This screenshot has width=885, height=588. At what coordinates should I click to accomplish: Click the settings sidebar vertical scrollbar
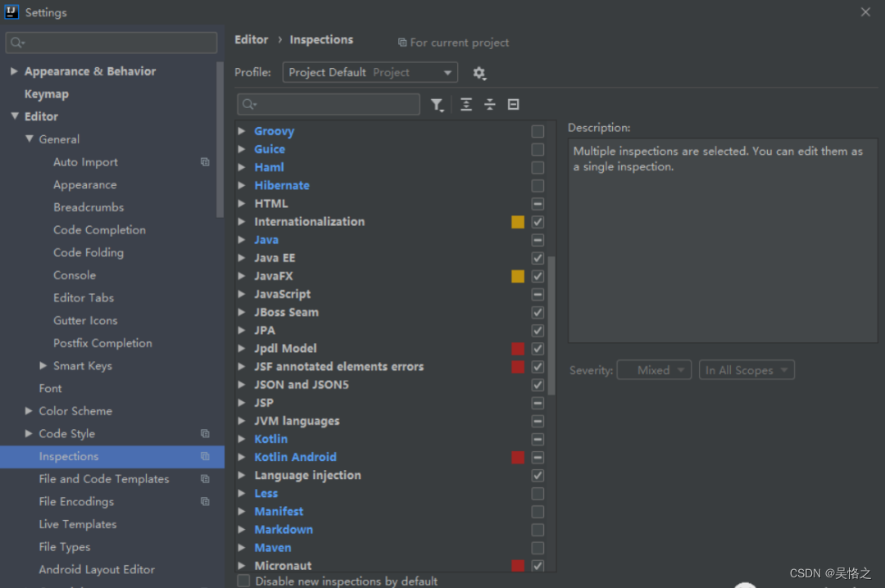click(220, 139)
